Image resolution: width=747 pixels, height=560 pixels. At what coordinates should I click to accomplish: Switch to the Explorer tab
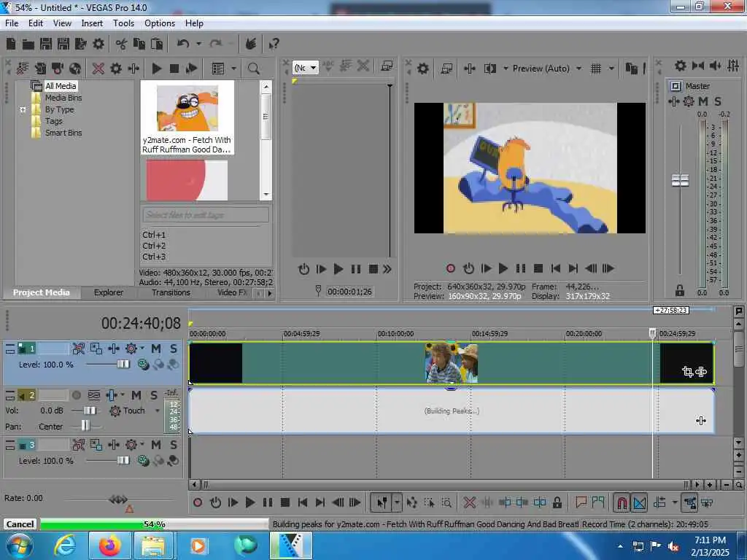click(x=109, y=292)
